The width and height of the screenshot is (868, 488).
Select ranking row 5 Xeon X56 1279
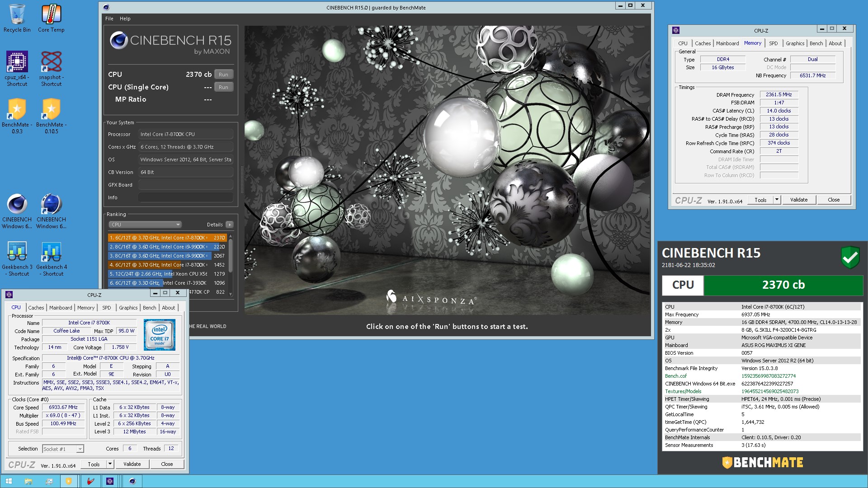[167, 274]
